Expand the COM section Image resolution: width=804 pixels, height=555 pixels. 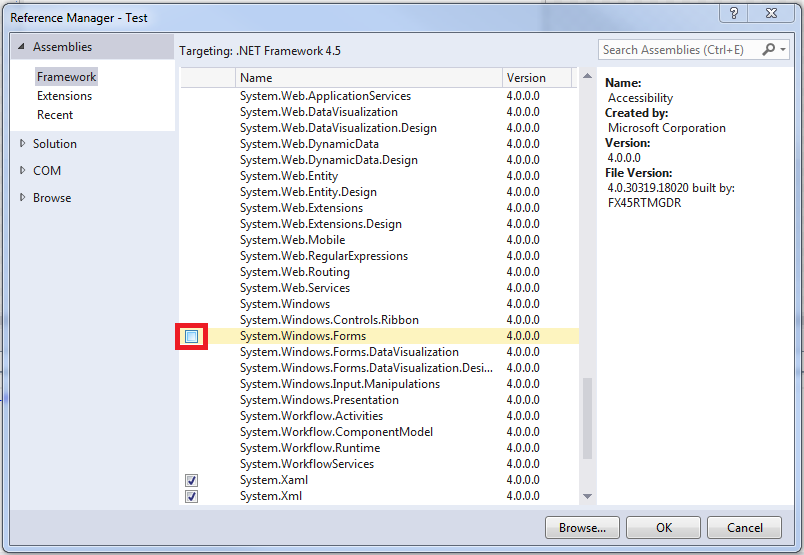pos(22,170)
